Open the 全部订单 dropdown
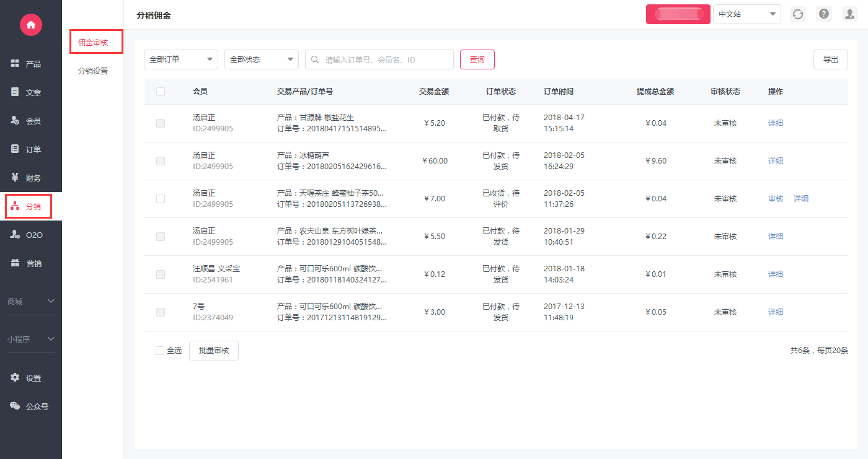 [181, 59]
